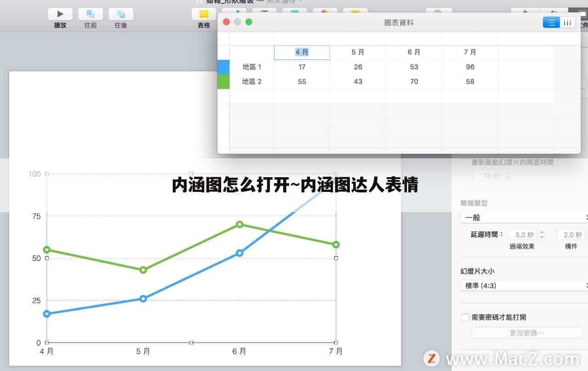Click the 2.0 秒 build delay field
This screenshot has height=371, width=588.
tap(571, 235)
